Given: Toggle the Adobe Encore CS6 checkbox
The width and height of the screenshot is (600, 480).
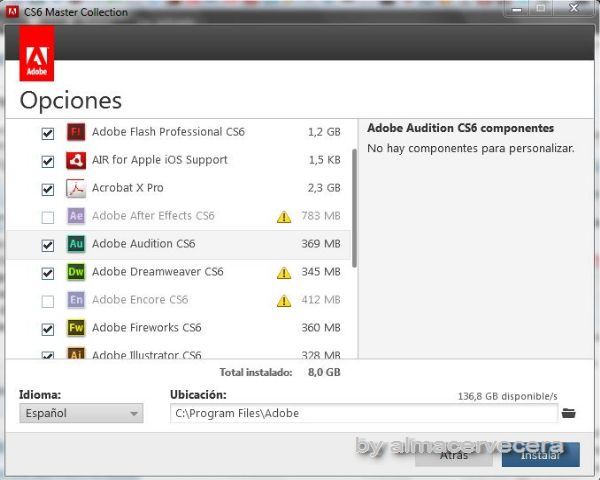Looking at the screenshot, I should pyautogui.click(x=48, y=301).
